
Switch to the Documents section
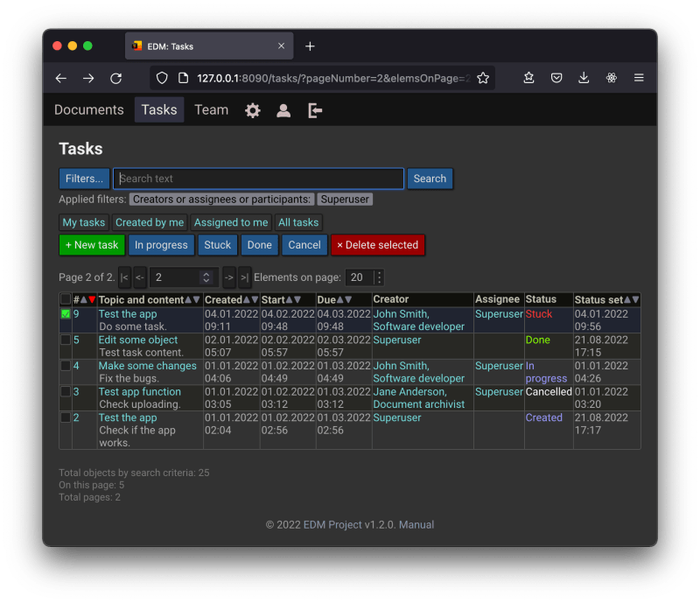point(89,110)
